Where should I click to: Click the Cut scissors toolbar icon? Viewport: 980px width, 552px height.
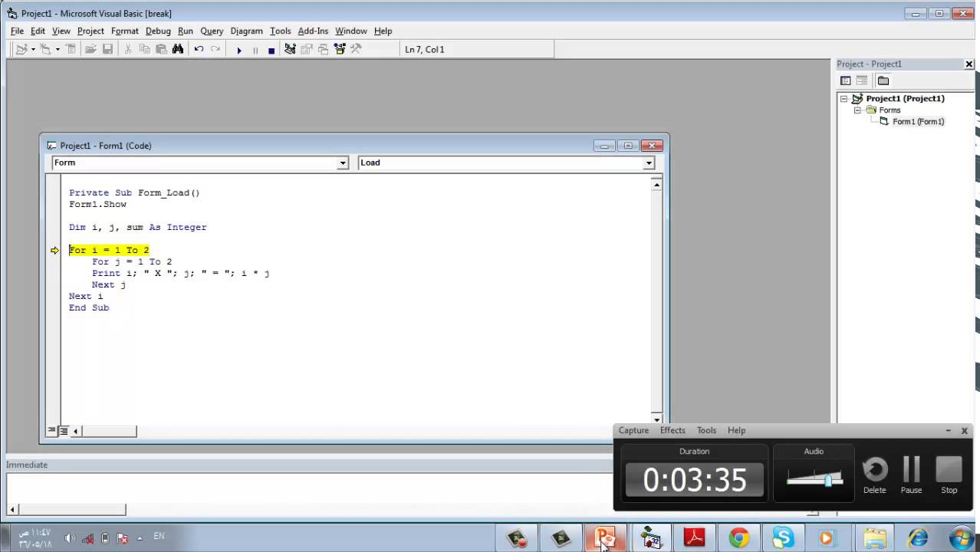click(x=128, y=49)
